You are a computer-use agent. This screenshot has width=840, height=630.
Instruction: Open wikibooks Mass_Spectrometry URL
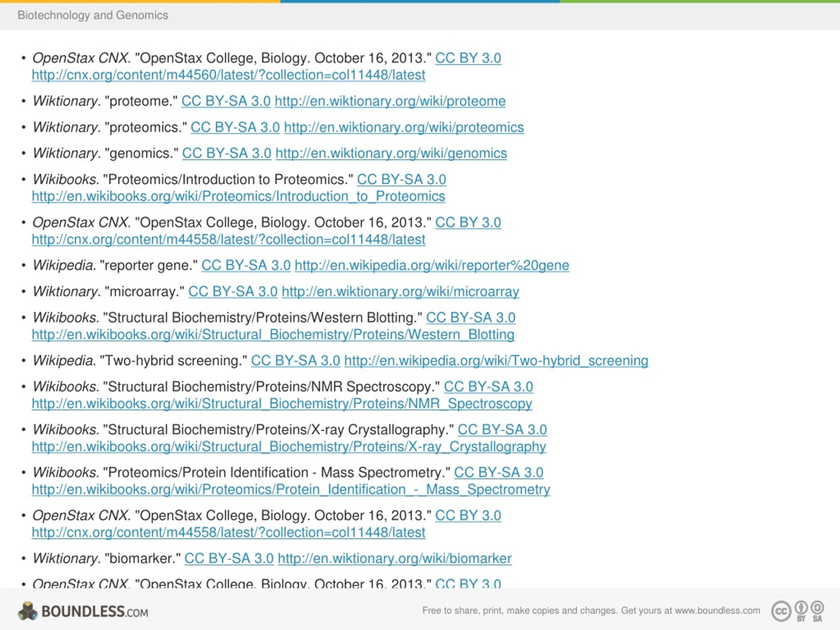[291, 490]
